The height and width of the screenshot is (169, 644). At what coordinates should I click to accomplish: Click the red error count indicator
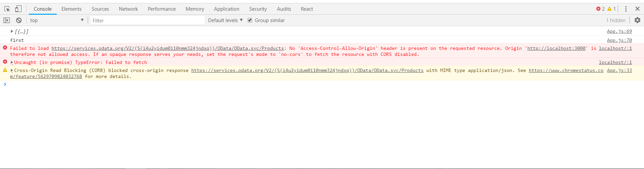click(600, 9)
